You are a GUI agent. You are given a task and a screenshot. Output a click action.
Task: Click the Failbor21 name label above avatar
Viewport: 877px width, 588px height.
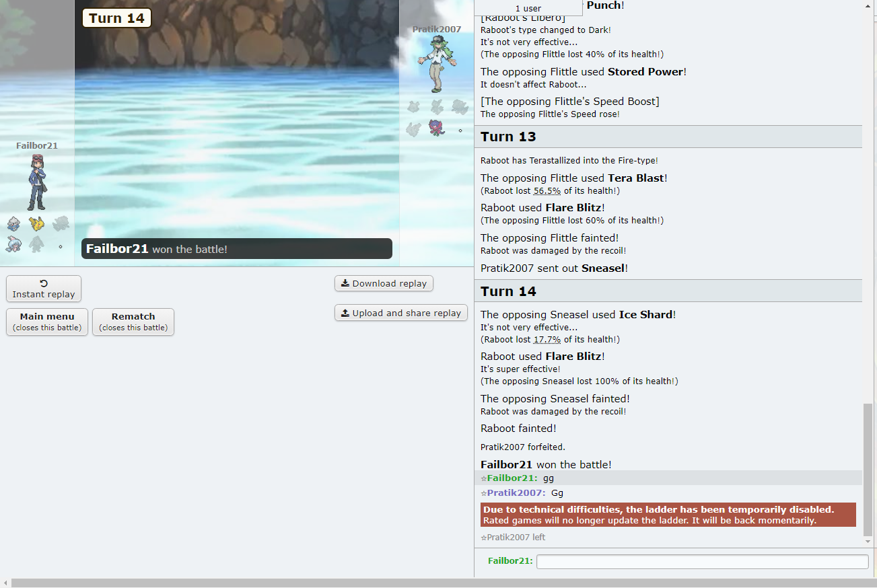(x=37, y=145)
